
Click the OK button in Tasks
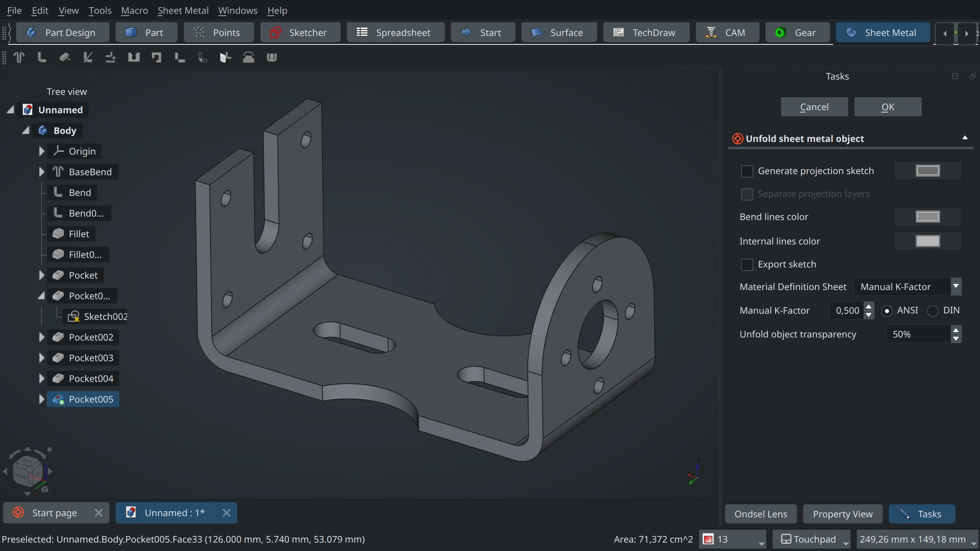point(888,107)
